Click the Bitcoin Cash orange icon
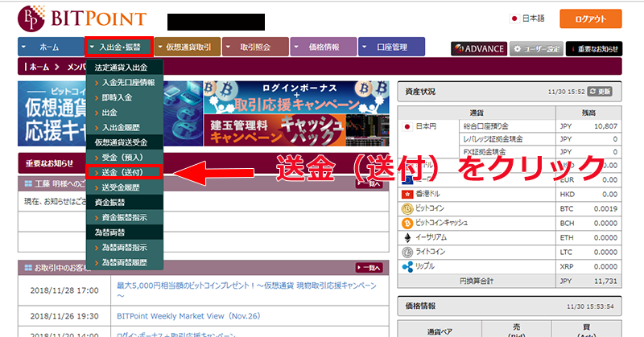 pos(407,224)
